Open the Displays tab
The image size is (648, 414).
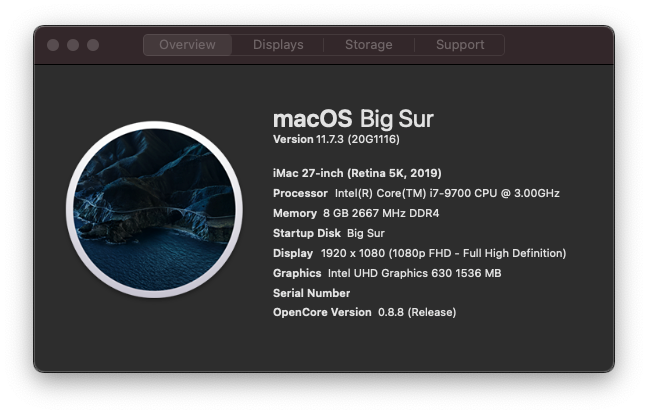coord(278,45)
